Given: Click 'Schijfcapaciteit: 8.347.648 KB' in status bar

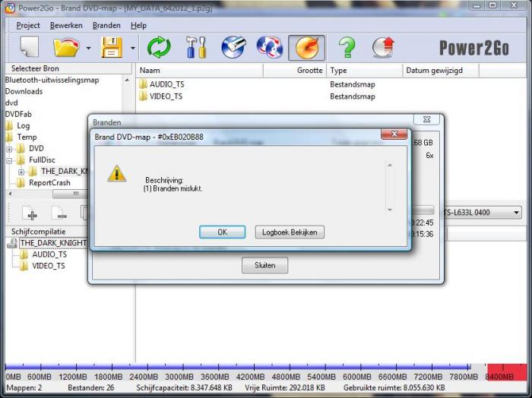Looking at the screenshot, I should 184,387.
